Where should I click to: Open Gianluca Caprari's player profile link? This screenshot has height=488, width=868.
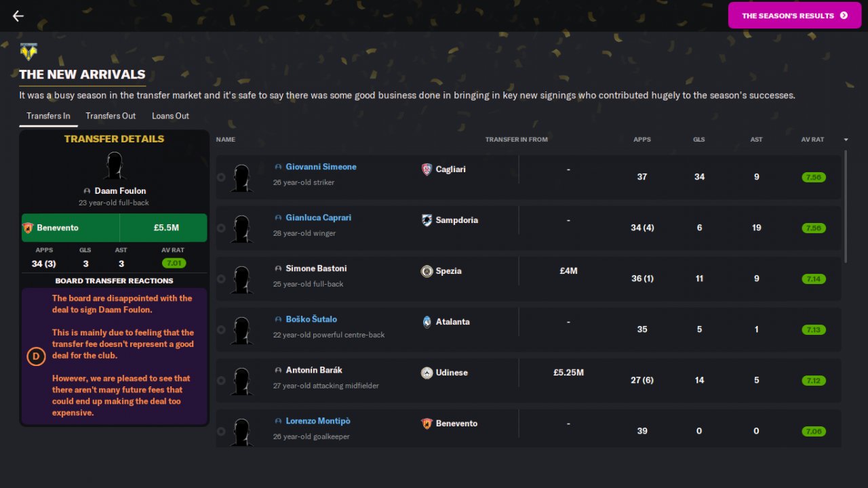coord(318,218)
